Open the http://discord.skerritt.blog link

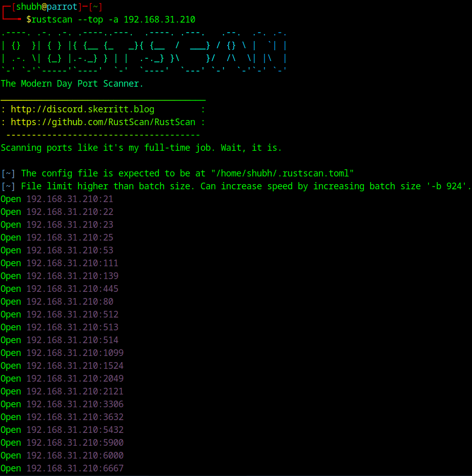pyautogui.click(x=83, y=109)
